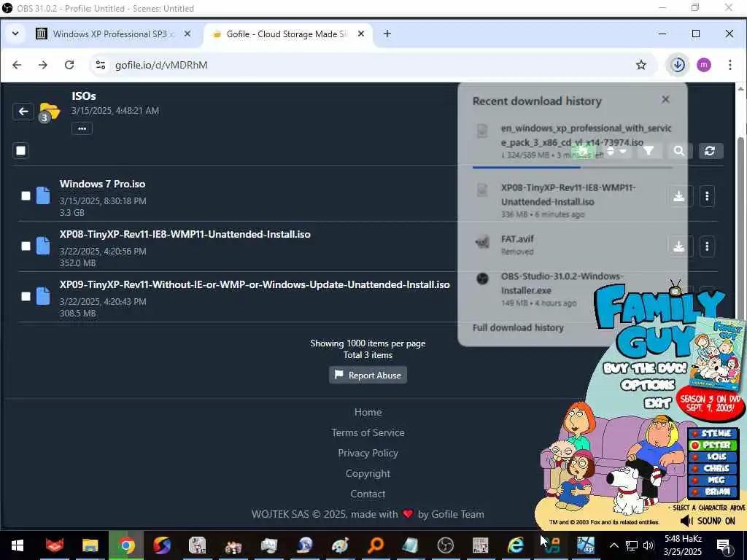Show hidden system tray icons
This screenshot has height=560, width=747.
pos(614,545)
